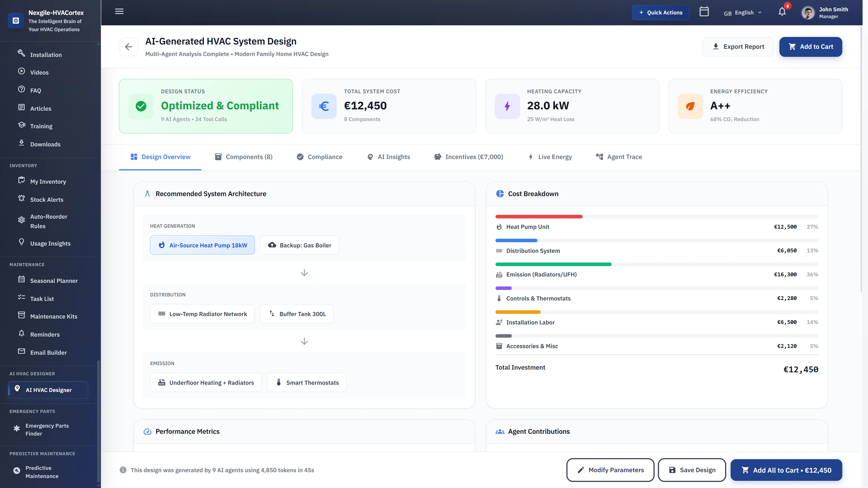Switch to Components (8) tab
This screenshot has width=868, height=488.
(244, 157)
